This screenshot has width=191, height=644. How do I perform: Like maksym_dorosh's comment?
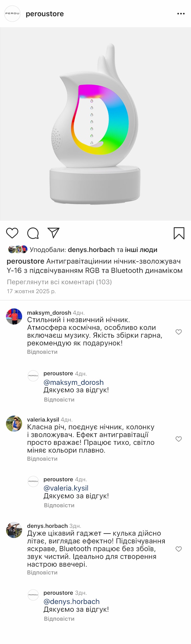pyautogui.click(x=178, y=332)
